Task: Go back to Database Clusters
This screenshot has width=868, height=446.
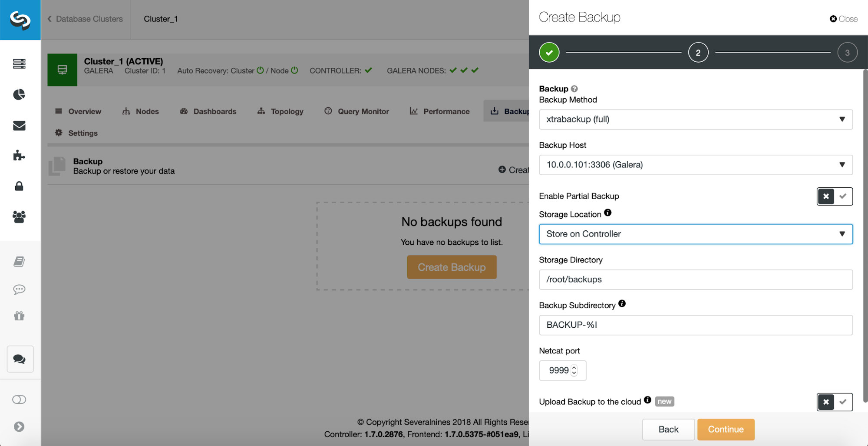Action: pyautogui.click(x=85, y=19)
